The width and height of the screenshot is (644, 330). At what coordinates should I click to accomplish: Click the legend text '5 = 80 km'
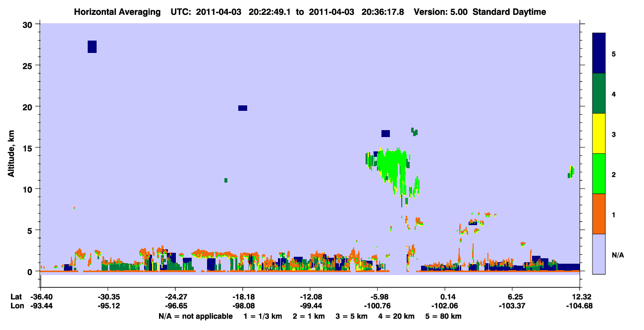[x=442, y=316]
